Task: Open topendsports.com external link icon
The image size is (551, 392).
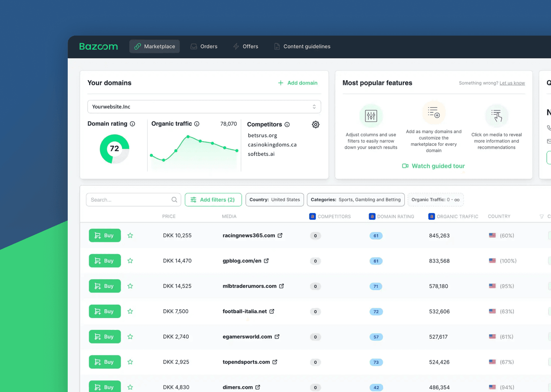Action: (275, 362)
